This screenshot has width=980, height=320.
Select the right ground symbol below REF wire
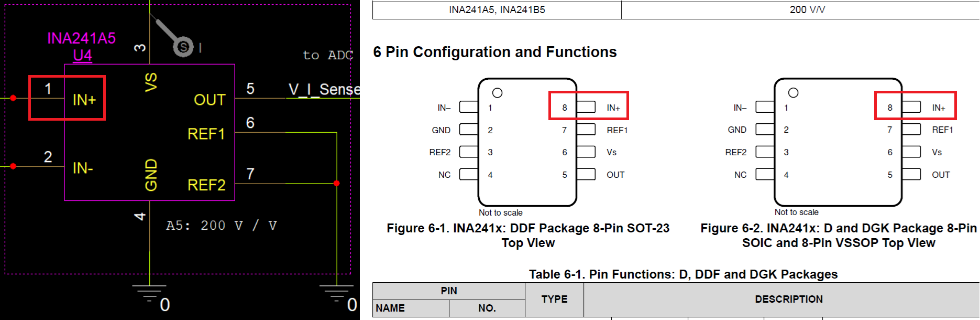point(336,294)
